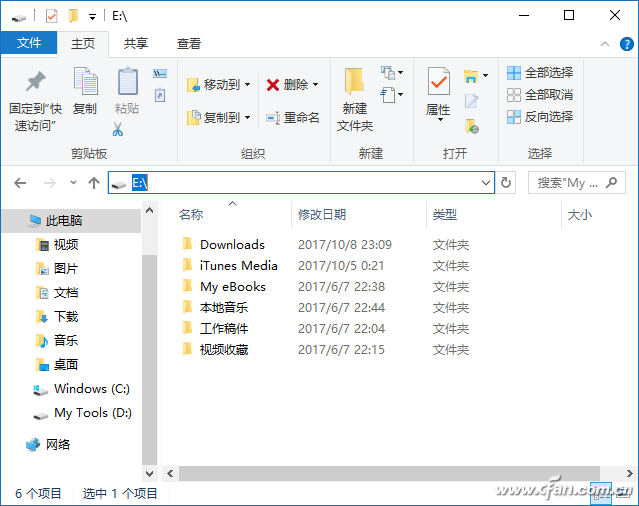Screen dimensions: 639x506
Task: Click the Paste clipboard icon
Action: pos(128,81)
